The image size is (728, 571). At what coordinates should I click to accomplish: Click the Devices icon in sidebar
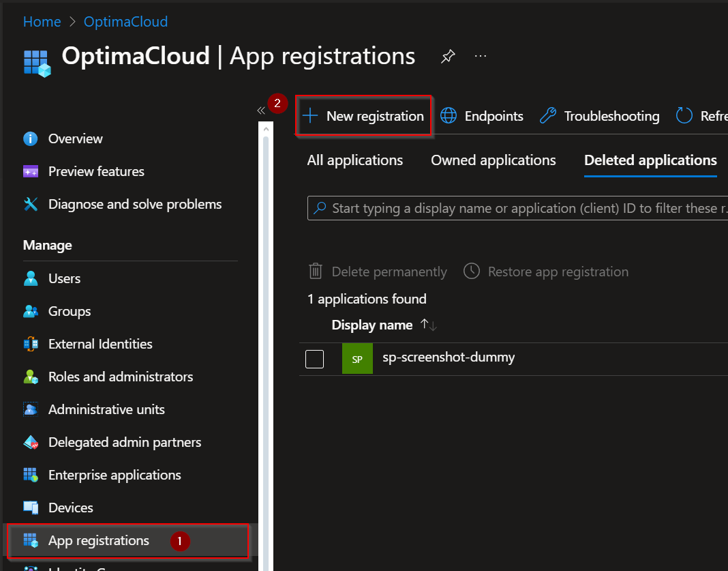(31, 508)
